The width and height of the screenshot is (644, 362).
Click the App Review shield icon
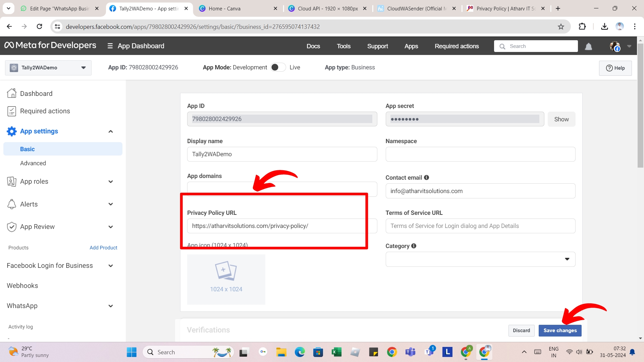click(12, 227)
